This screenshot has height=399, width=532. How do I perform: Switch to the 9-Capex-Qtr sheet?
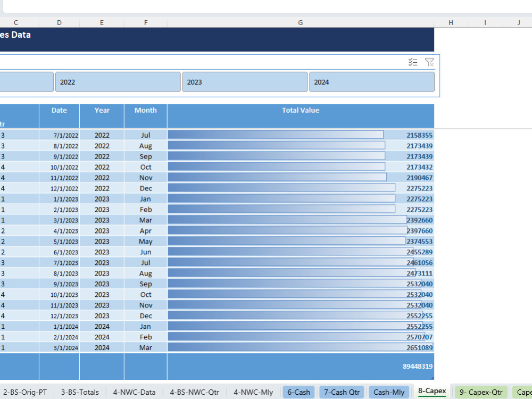(x=480, y=392)
